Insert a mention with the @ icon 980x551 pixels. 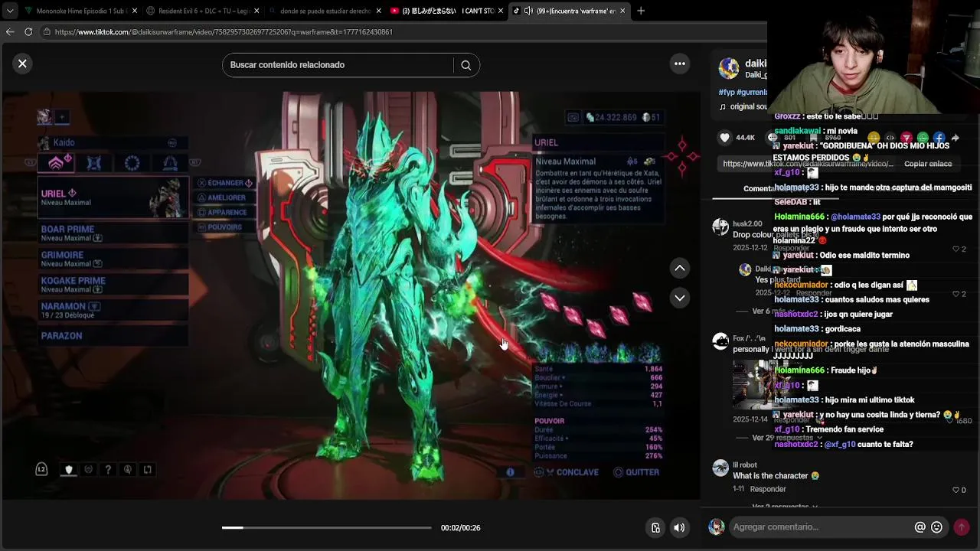(x=920, y=527)
